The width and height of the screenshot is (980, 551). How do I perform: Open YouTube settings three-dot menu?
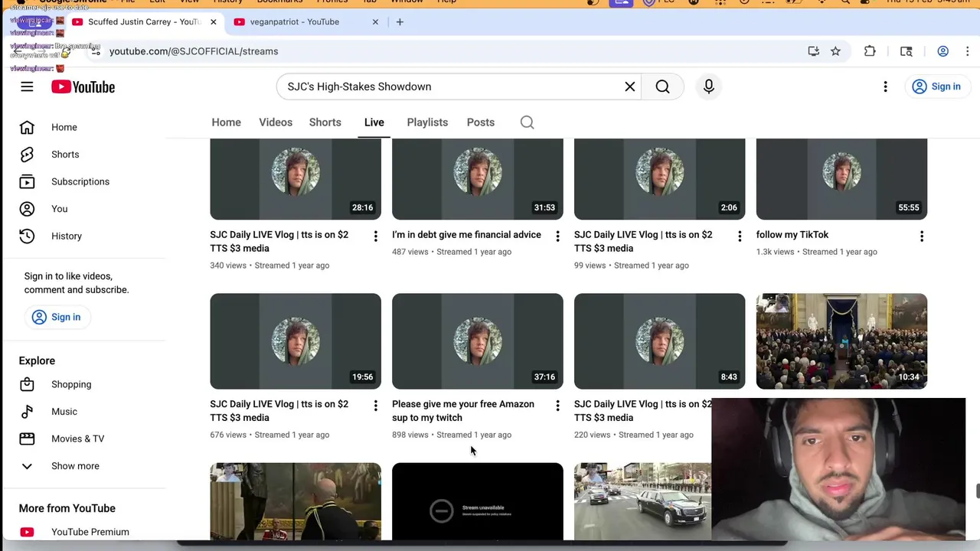pyautogui.click(x=885, y=86)
